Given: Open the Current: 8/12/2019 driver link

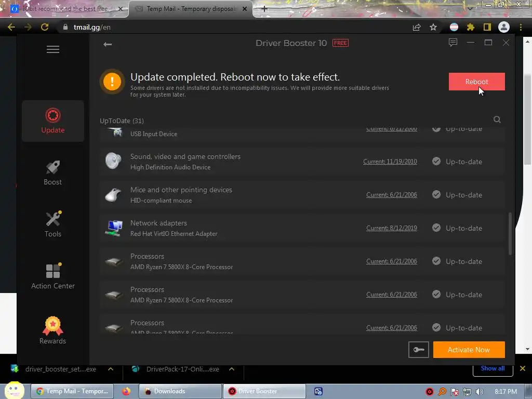Looking at the screenshot, I should pyautogui.click(x=392, y=228).
